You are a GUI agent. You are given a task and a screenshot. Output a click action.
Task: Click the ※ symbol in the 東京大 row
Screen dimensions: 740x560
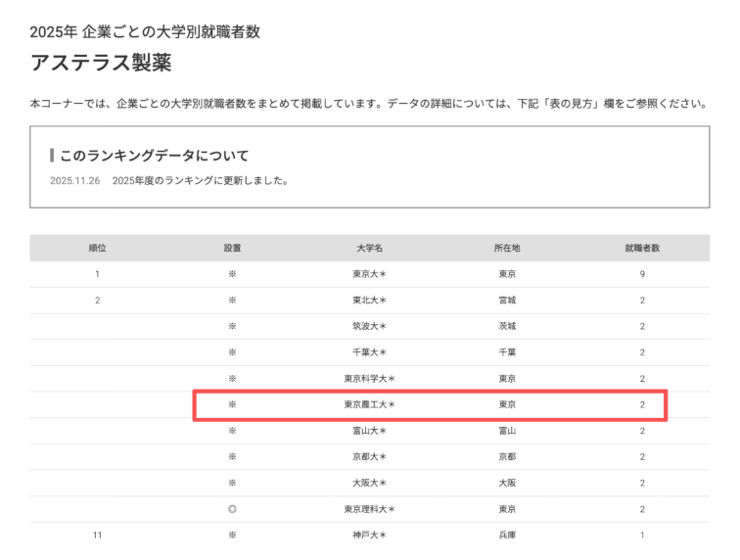click(232, 274)
